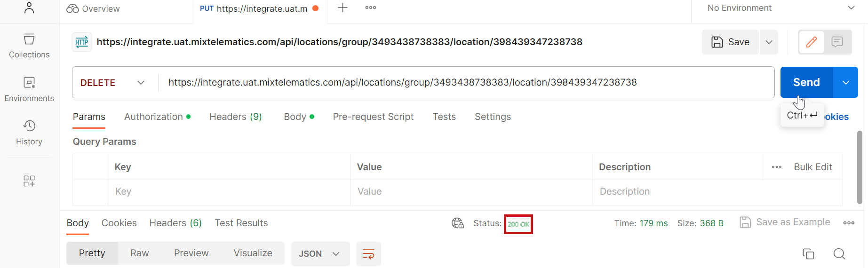Open the Environments sidebar panel
This screenshot has width=868, height=268.
pos(29,89)
